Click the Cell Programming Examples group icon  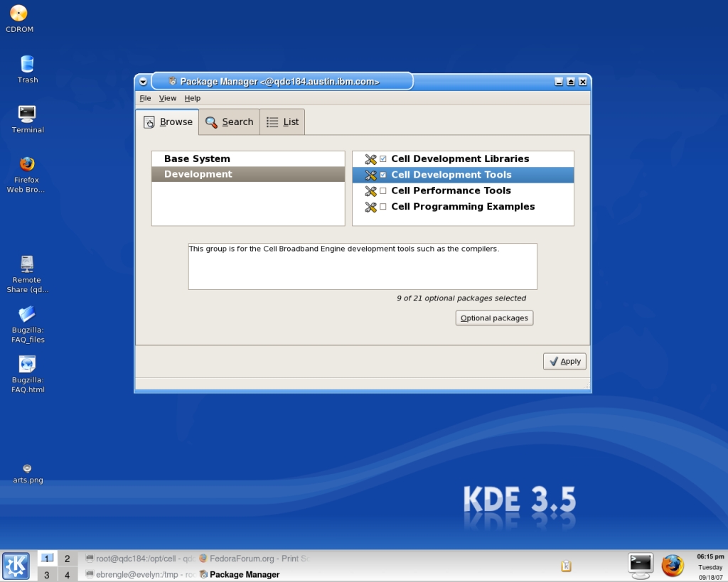[x=370, y=207]
